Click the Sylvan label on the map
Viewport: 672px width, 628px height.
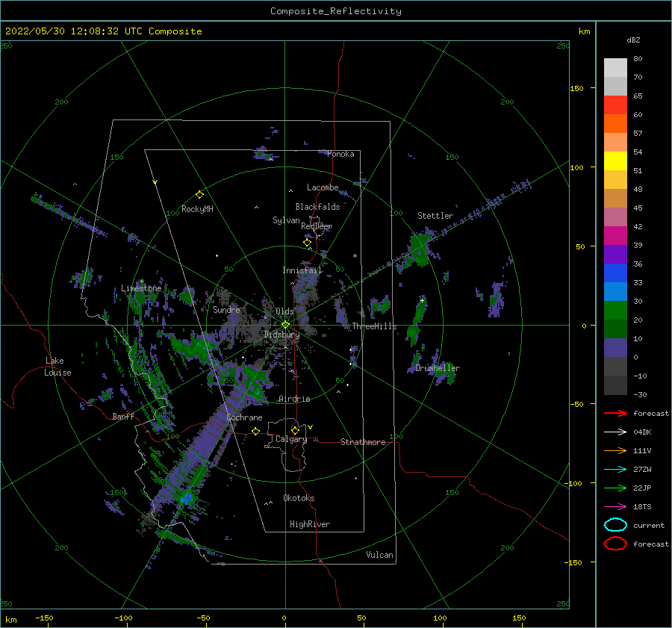click(286, 220)
